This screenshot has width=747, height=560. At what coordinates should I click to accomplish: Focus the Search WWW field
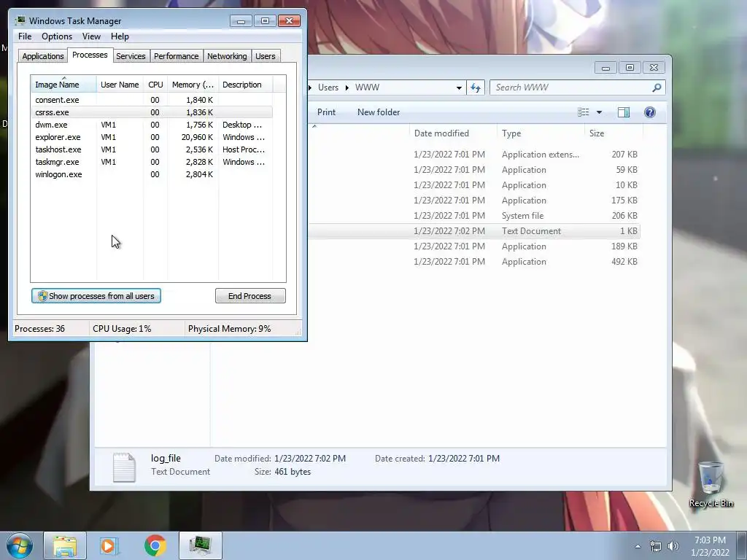577,87
